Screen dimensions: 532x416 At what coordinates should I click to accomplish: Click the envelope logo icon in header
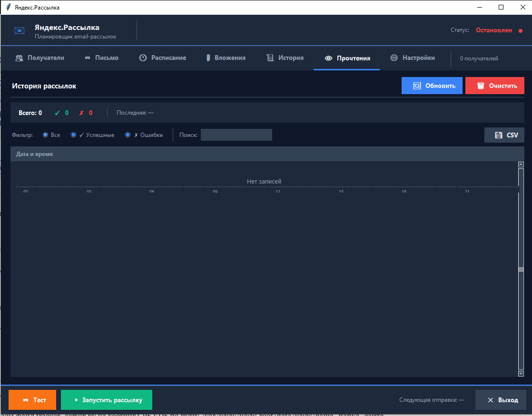(20, 31)
